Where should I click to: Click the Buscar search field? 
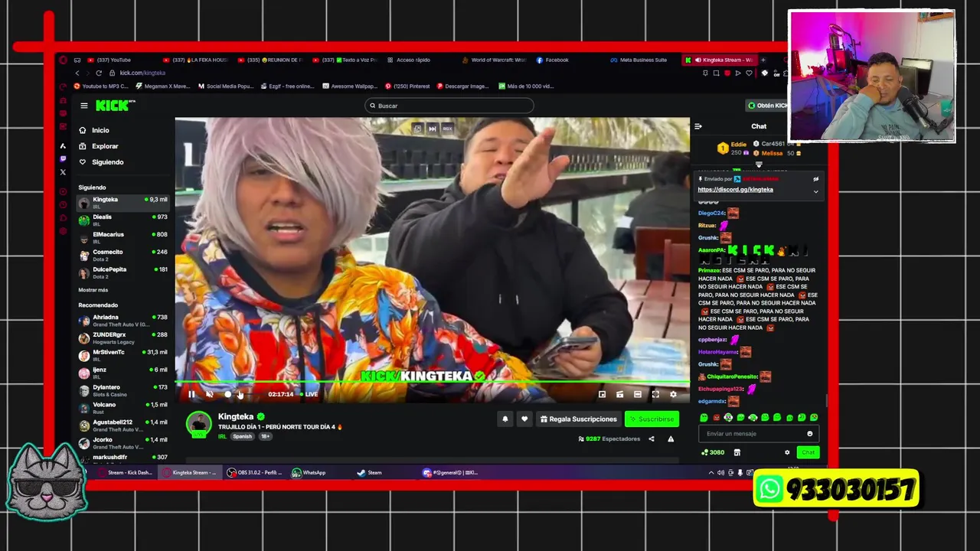(x=449, y=106)
